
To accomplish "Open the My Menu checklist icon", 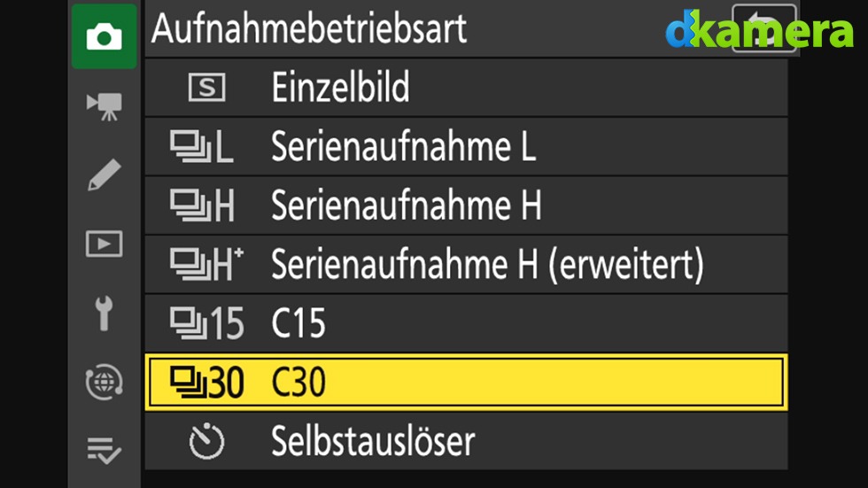I will coord(105,450).
